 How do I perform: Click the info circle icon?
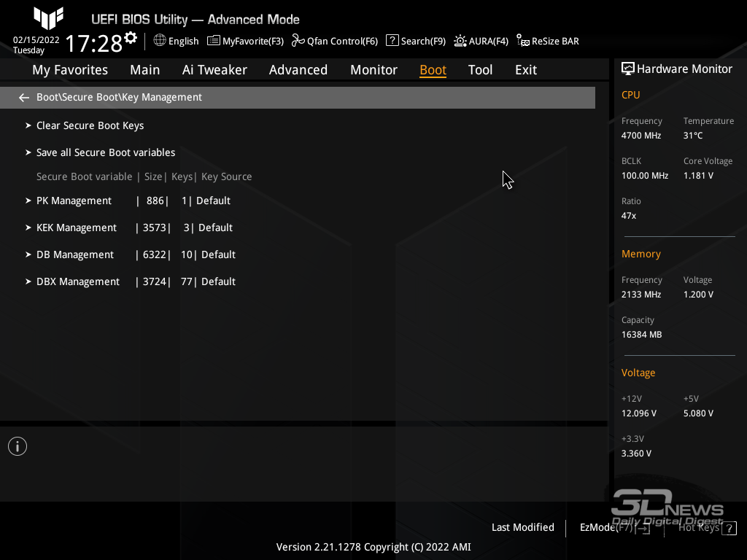[x=18, y=446]
